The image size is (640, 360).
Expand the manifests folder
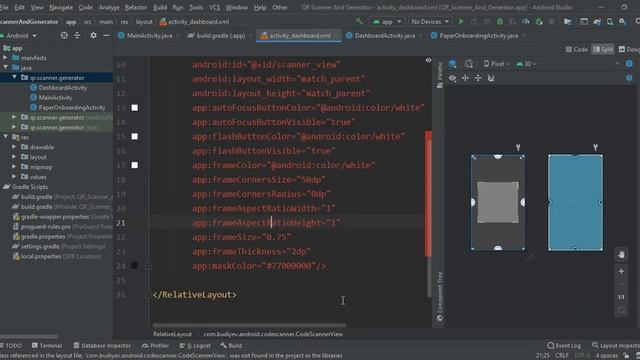pos(5,58)
